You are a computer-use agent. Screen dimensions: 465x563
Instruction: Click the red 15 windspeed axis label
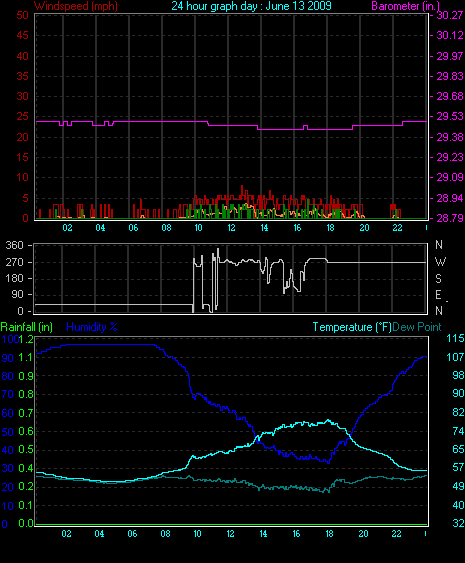(22, 157)
